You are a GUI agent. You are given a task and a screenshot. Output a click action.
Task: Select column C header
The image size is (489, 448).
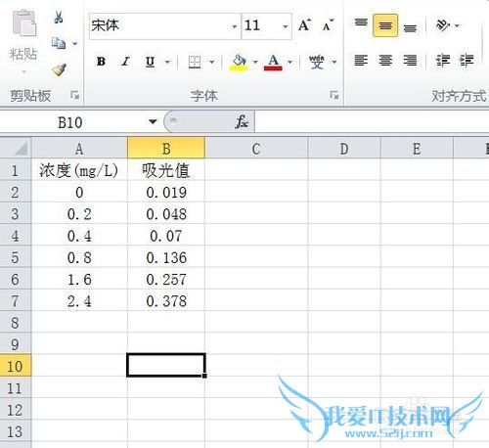(x=256, y=149)
